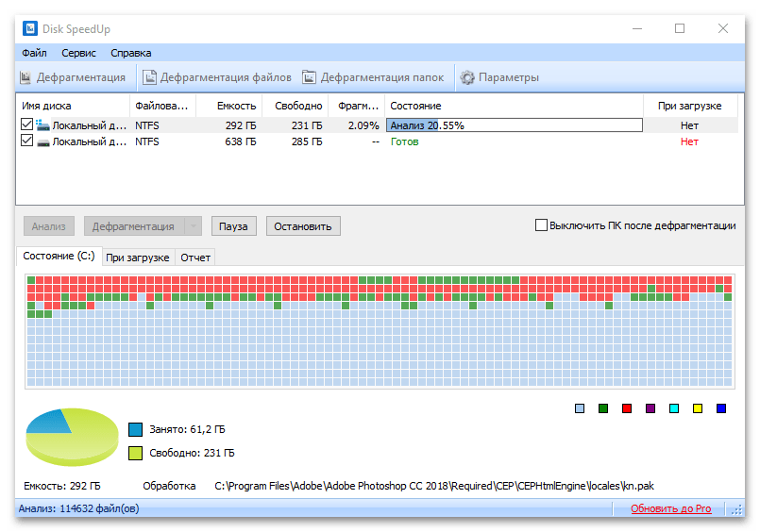Click the disk usage pie chart
The image size is (760, 532).
click(67, 437)
